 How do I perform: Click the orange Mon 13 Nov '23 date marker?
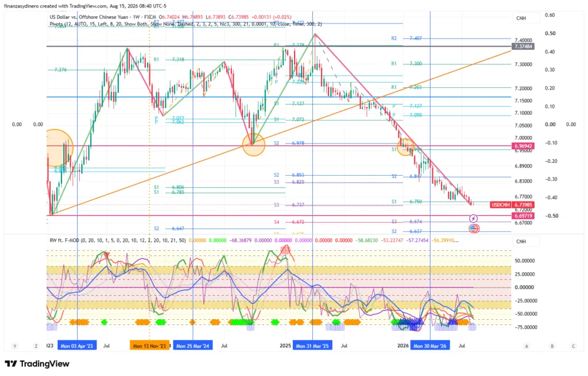[149, 346]
